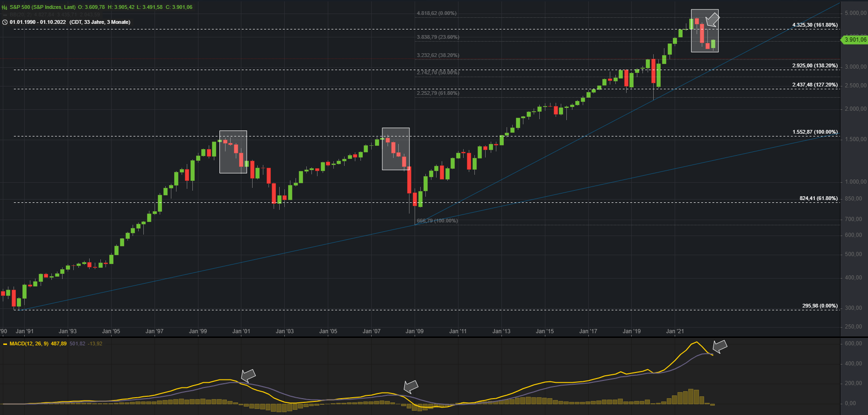The width and height of the screenshot is (868, 415).
Task: Select the Fibonacci label 295,98 (0.00%)
Action: point(820,306)
